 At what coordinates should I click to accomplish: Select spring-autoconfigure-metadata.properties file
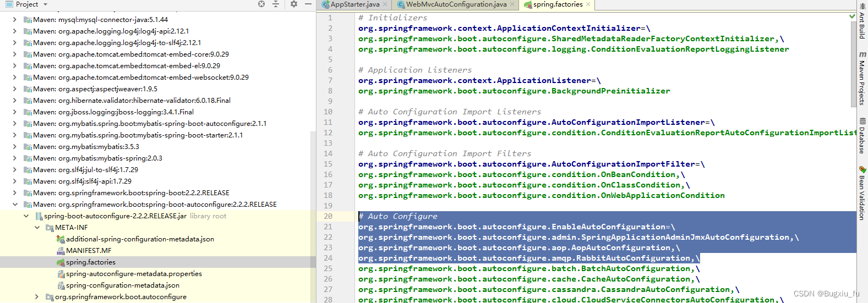tap(134, 273)
